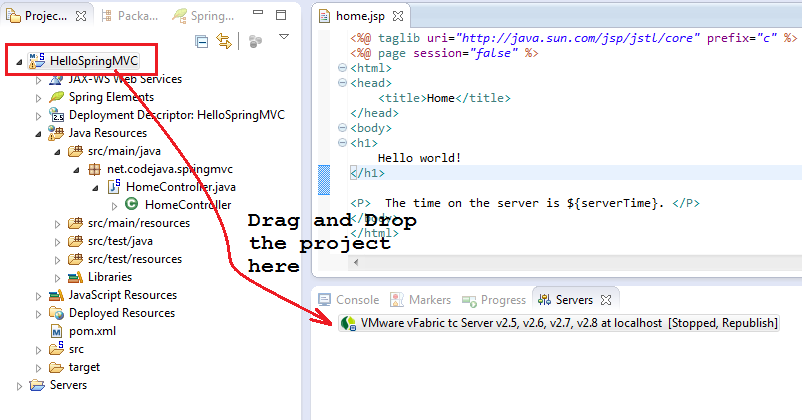Expand the target folder node

point(38,368)
